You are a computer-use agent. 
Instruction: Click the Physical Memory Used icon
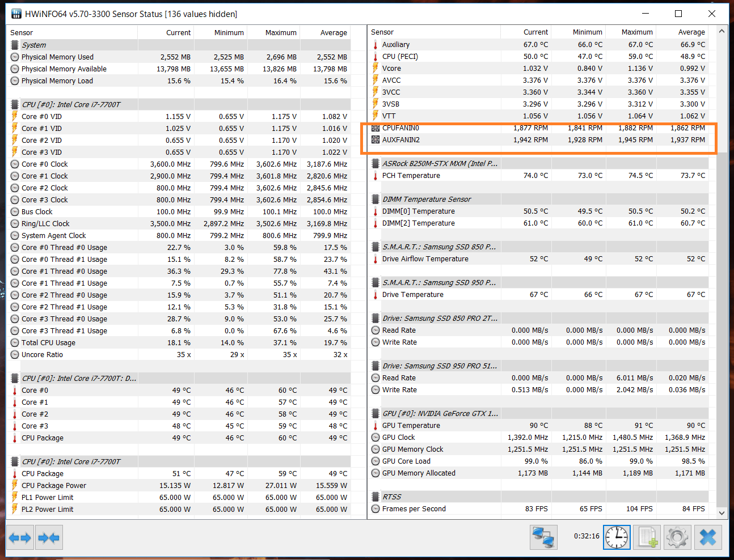tap(15, 57)
